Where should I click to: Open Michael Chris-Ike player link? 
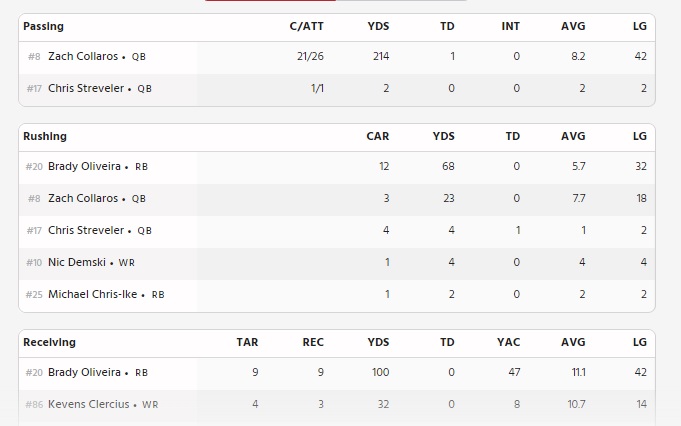coord(93,294)
